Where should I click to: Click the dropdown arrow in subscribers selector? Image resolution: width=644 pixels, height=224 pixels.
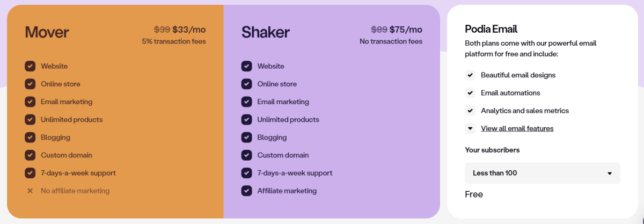click(610, 174)
